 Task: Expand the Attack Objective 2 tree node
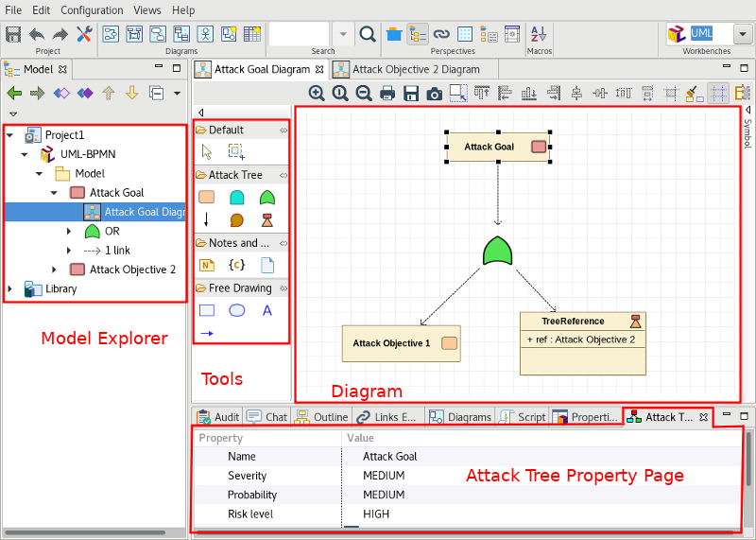[54, 270]
